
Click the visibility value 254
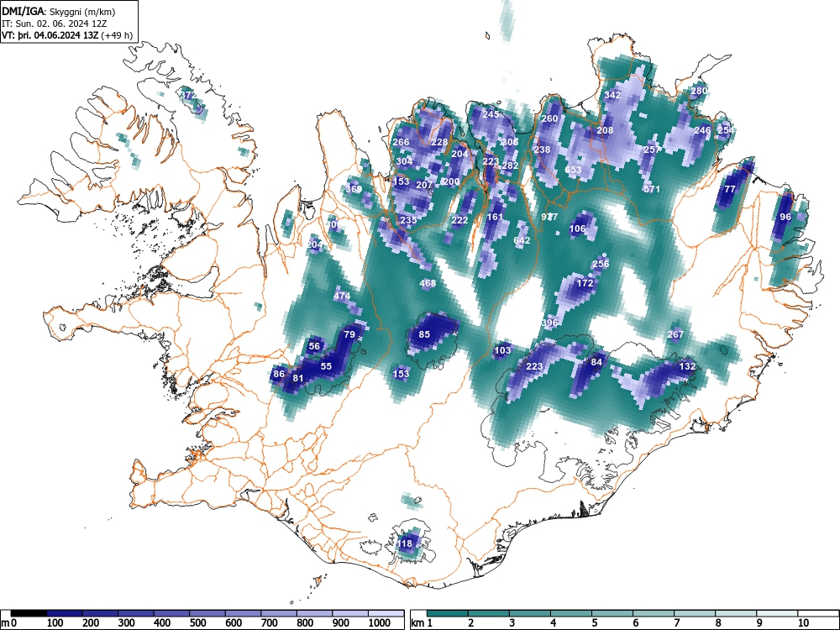pyautogui.click(x=726, y=130)
